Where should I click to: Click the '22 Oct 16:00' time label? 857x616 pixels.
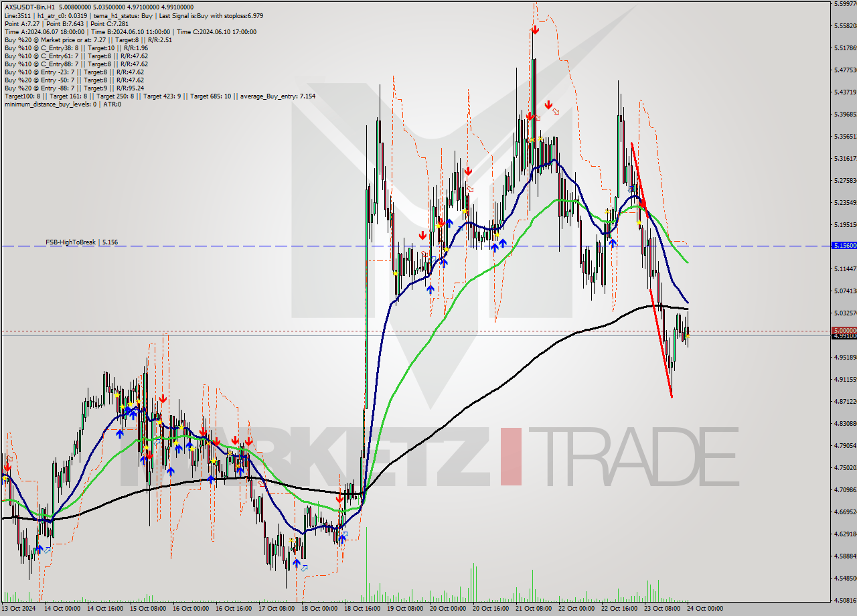(619, 609)
